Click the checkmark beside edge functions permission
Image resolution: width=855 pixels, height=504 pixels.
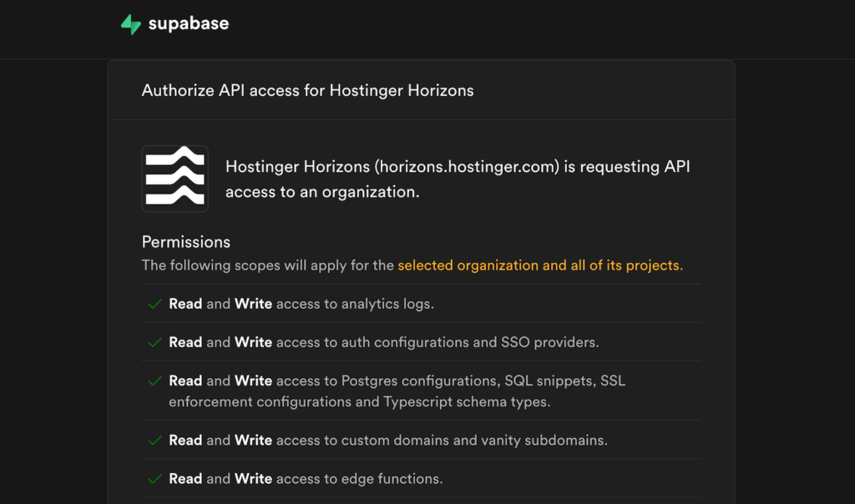pos(154,478)
